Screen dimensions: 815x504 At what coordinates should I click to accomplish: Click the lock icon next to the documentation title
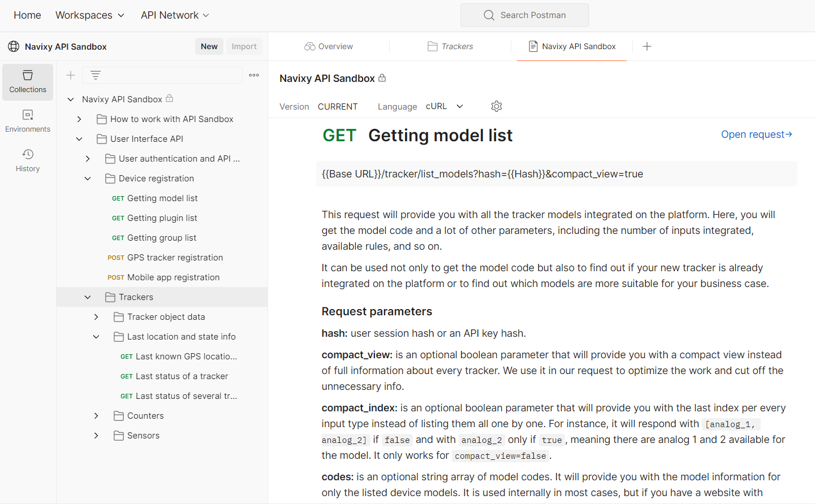pos(382,78)
